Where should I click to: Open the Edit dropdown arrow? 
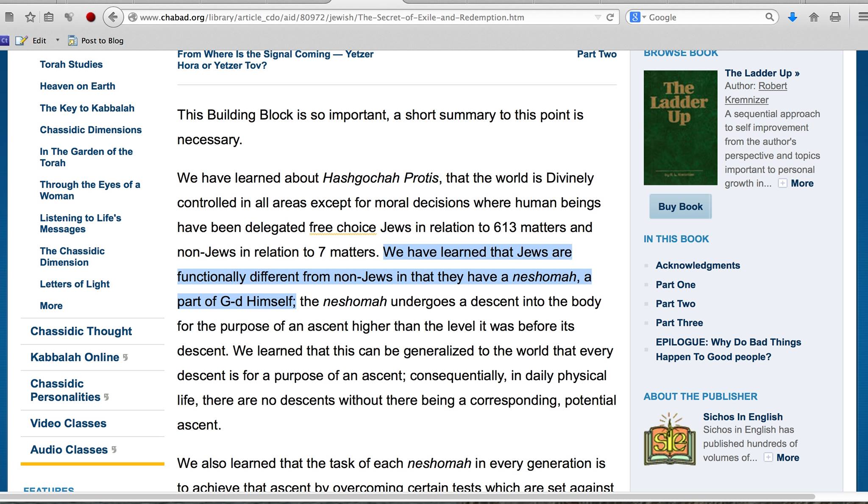coord(58,40)
